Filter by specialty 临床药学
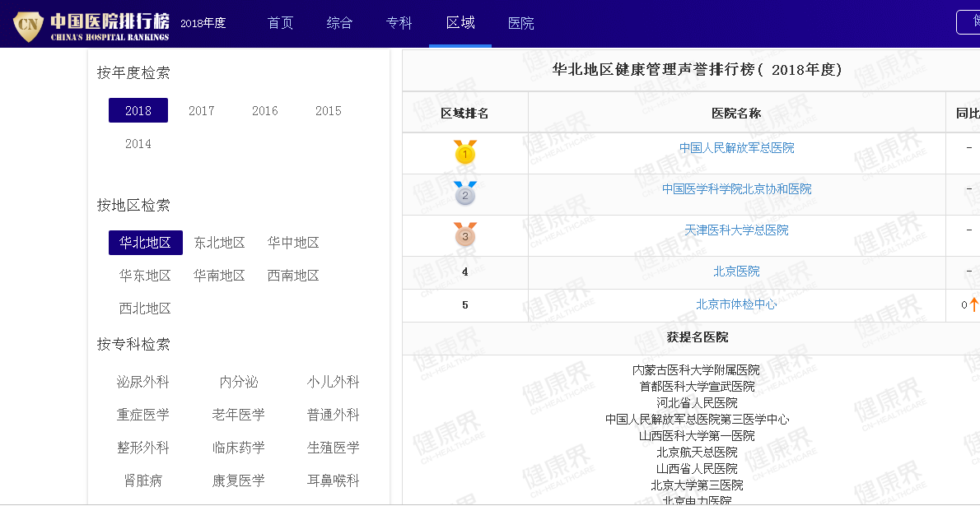The image size is (980, 506). (239, 448)
